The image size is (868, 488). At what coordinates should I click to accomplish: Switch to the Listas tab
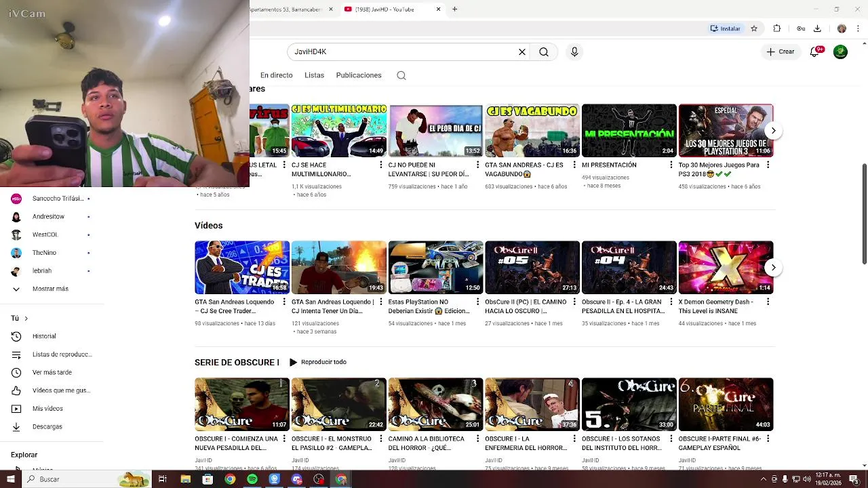tap(314, 75)
